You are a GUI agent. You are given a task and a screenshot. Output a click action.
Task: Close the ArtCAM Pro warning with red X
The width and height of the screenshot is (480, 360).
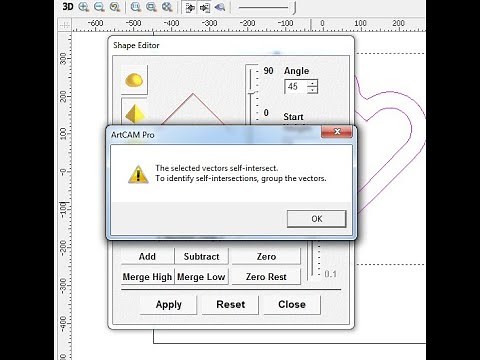[336, 131]
